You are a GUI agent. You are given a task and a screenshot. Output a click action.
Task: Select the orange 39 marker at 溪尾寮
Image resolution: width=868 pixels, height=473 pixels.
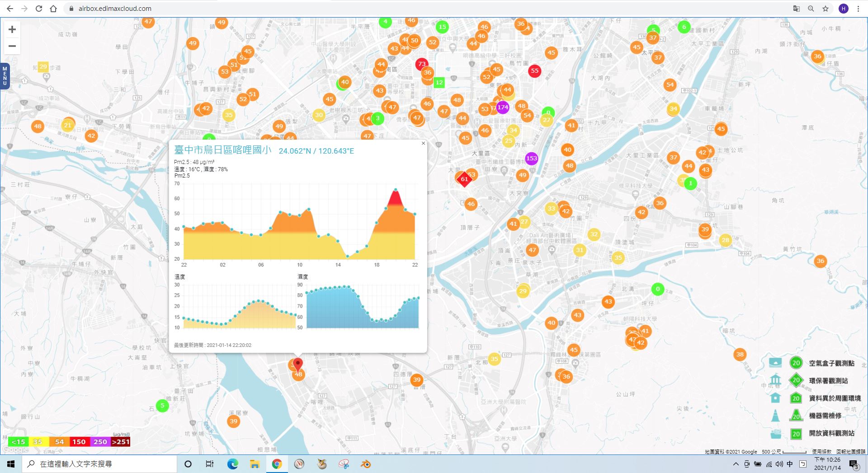[x=233, y=421]
